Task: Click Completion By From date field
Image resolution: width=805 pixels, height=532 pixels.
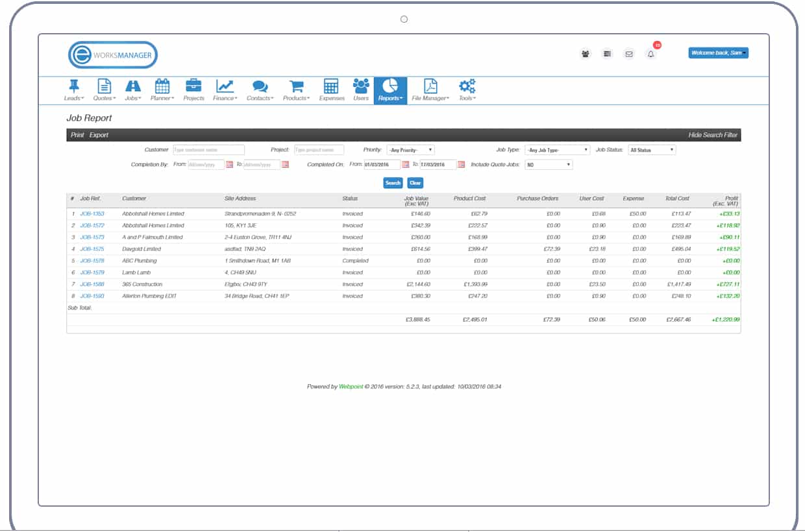Action: [x=206, y=165]
